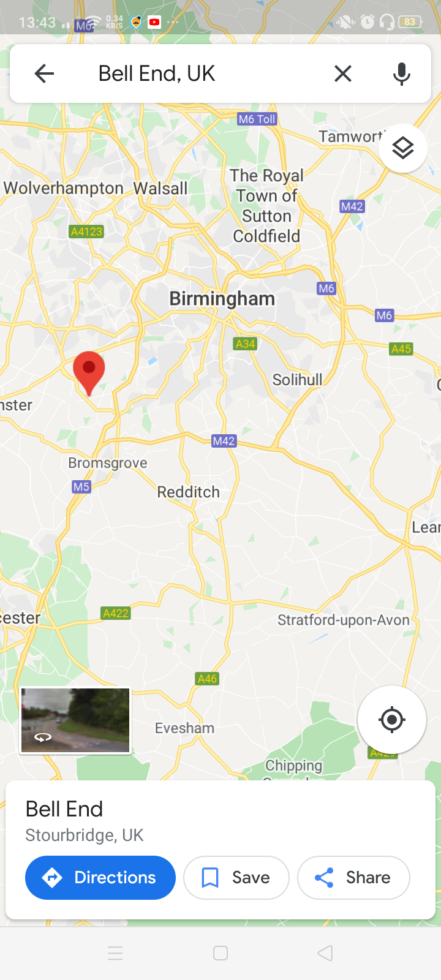The width and height of the screenshot is (441, 980).
Task: Tap the Android back navigation triangle
Action: tap(325, 953)
